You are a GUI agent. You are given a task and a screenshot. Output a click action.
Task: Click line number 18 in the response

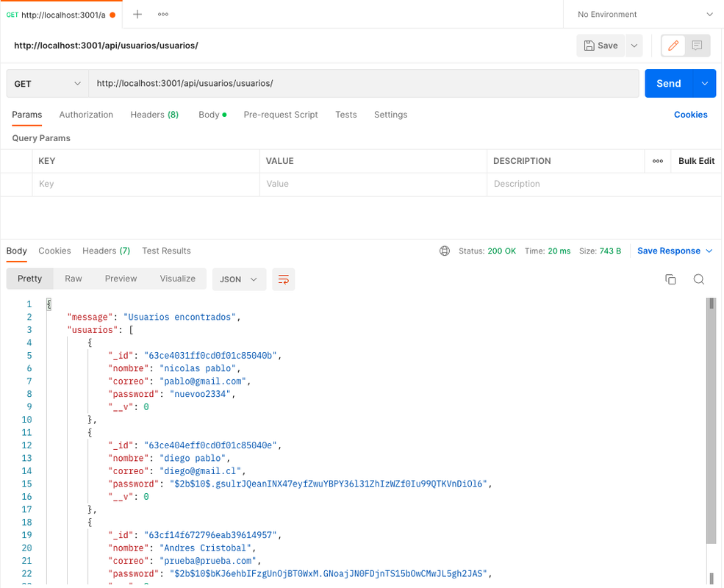26,523
